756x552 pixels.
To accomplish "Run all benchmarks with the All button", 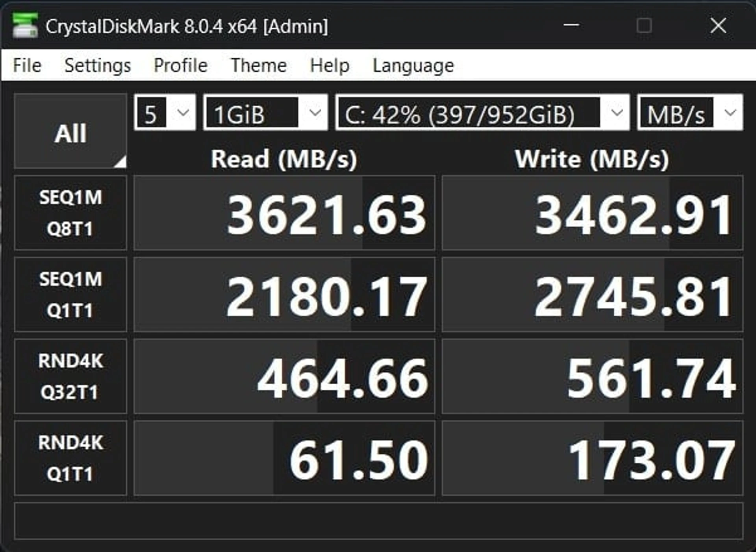I will tap(70, 131).
